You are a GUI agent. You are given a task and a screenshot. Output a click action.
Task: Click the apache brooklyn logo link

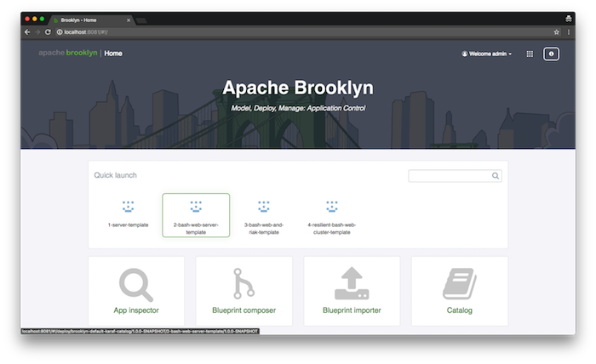coord(68,53)
